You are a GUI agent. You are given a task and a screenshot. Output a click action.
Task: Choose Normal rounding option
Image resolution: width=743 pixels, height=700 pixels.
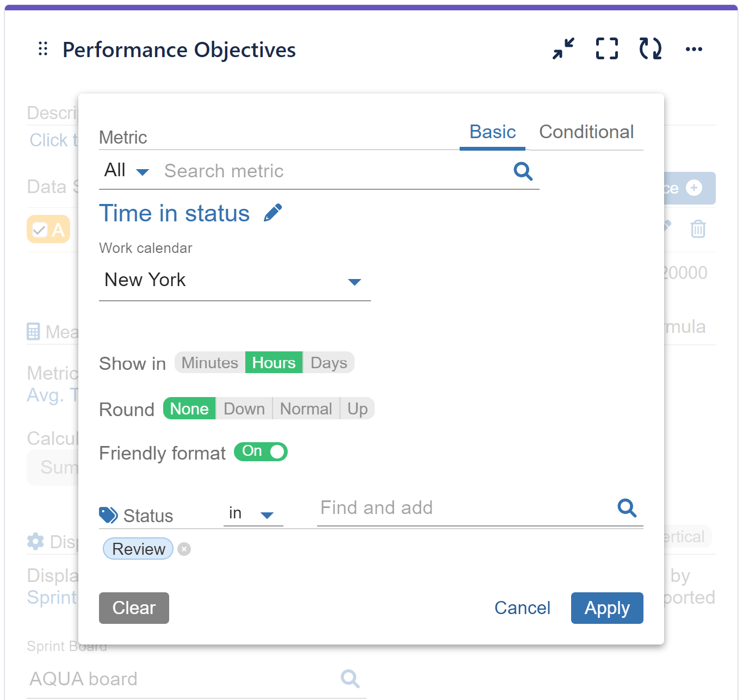click(306, 409)
